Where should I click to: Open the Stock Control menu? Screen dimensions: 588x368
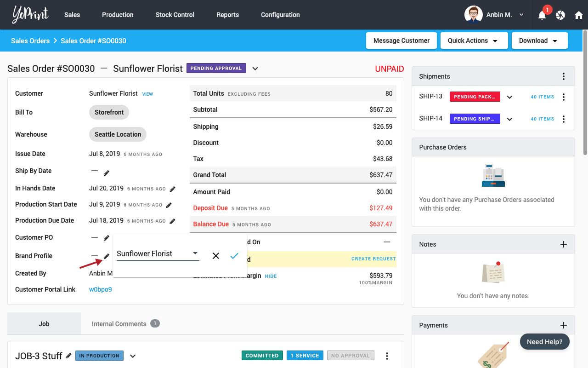coord(175,15)
